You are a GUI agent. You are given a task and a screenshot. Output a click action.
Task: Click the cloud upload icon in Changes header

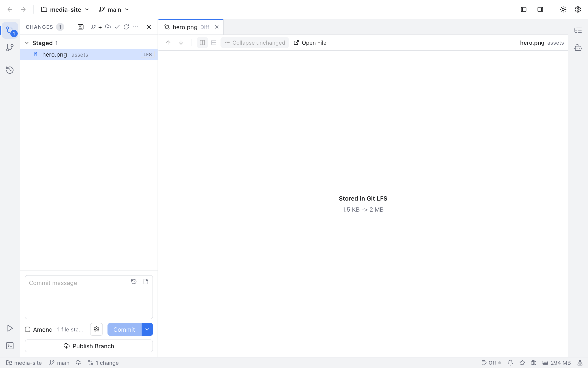tap(108, 27)
